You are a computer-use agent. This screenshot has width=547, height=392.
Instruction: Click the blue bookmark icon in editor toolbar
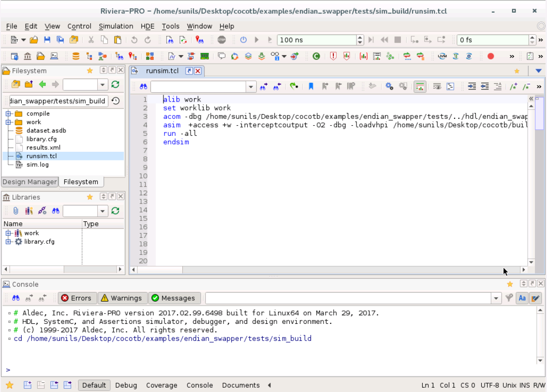[311, 86]
